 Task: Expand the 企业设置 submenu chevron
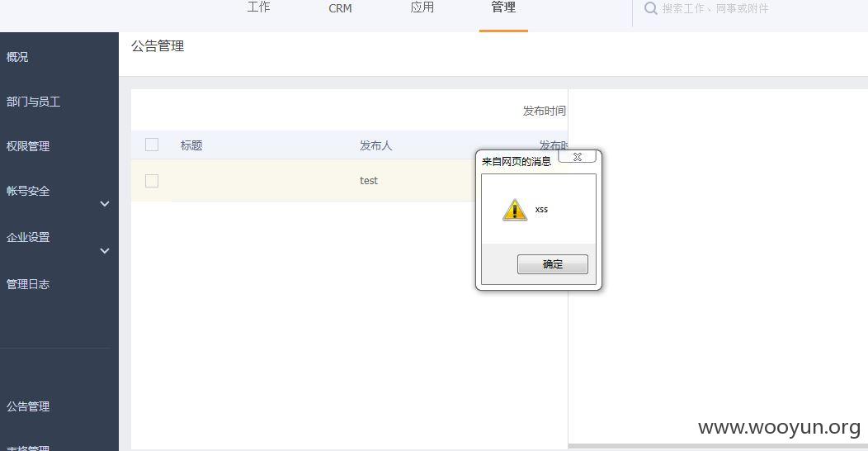(x=105, y=251)
